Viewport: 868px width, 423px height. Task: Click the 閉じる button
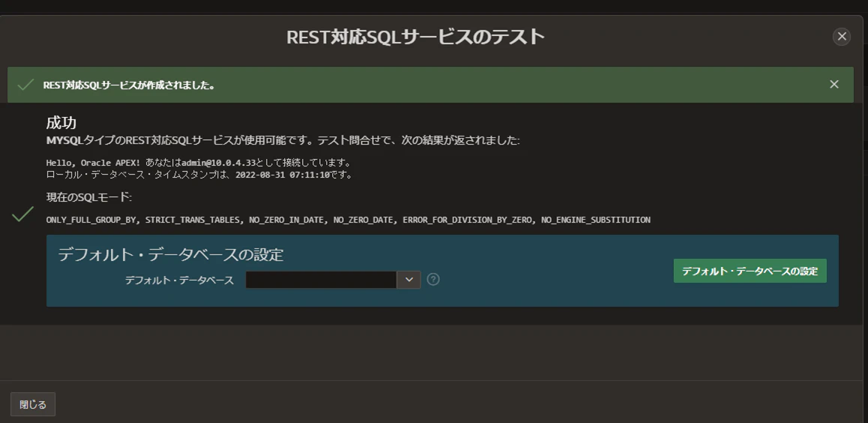coord(33,404)
